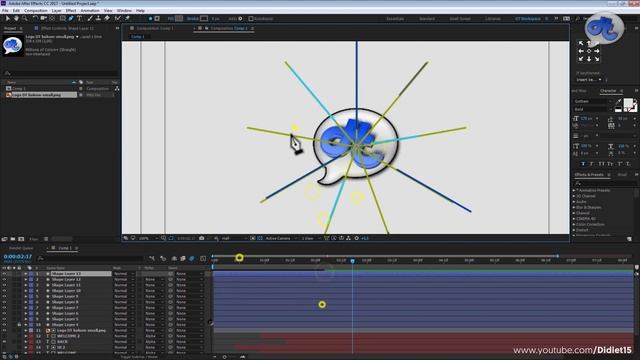Click the composition mini-flowchart icon in timeline
This screenshot has height=360, width=640.
152,258
